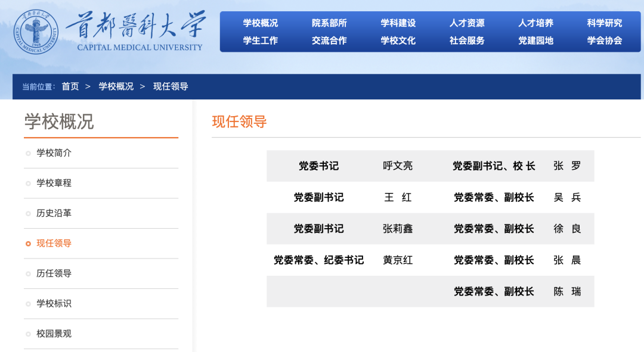Click the name 呼文亮 in the table
Image resolution: width=644 pixels, height=352 pixels.
click(398, 166)
